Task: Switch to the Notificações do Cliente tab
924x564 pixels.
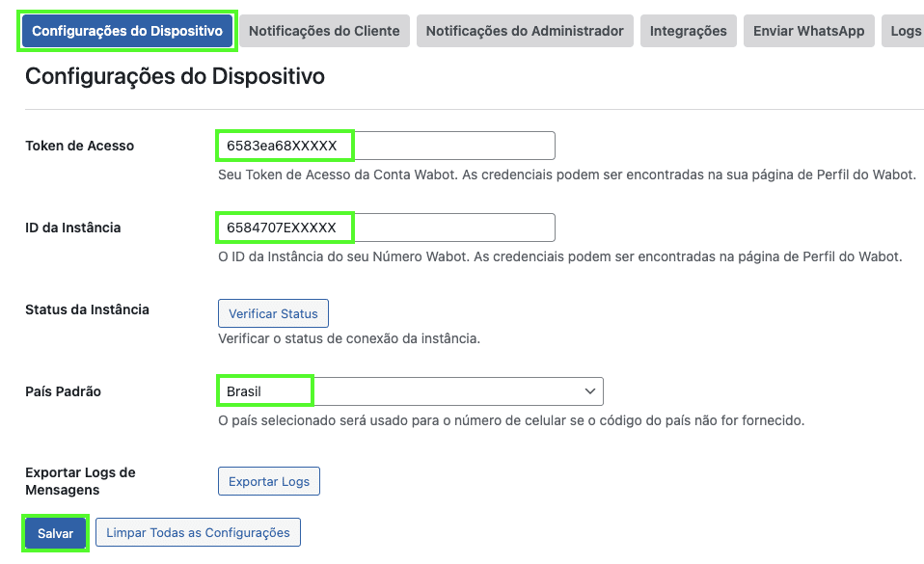Action: 324,31
